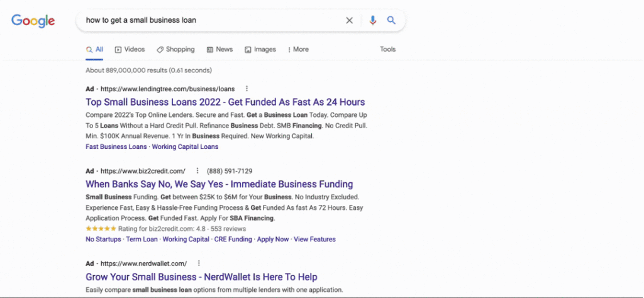Submit search with magnifying glass icon

tap(391, 20)
